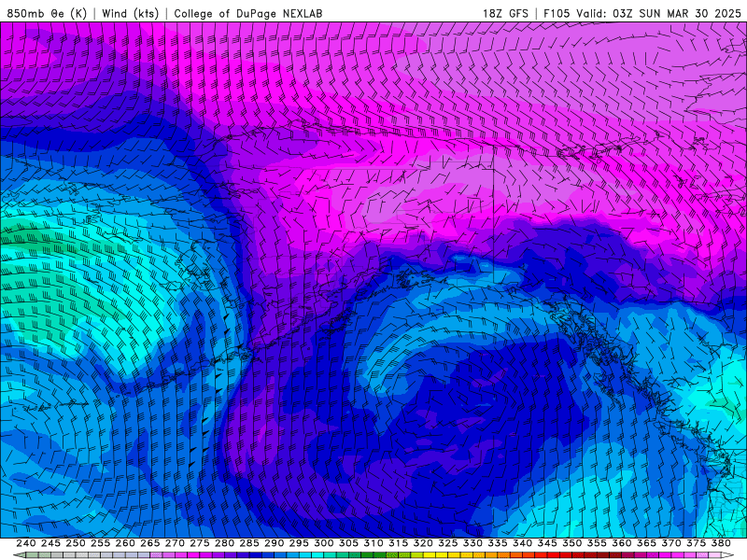Click the 300 value on the color scale
Image resolution: width=747 pixels, height=560 pixels.
click(323, 543)
